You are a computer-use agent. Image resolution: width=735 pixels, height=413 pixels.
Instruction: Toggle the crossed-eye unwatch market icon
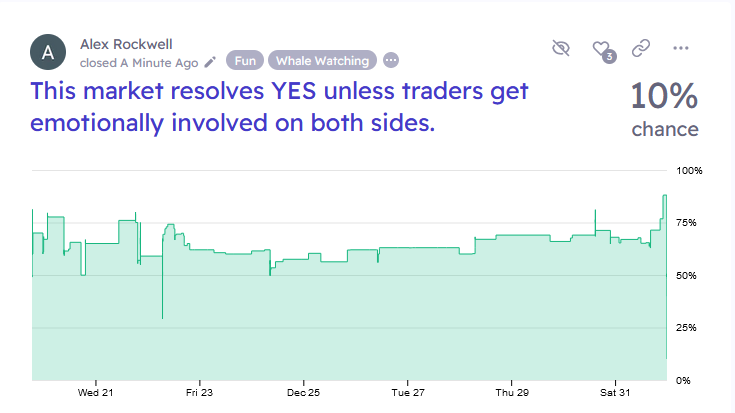point(561,48)
